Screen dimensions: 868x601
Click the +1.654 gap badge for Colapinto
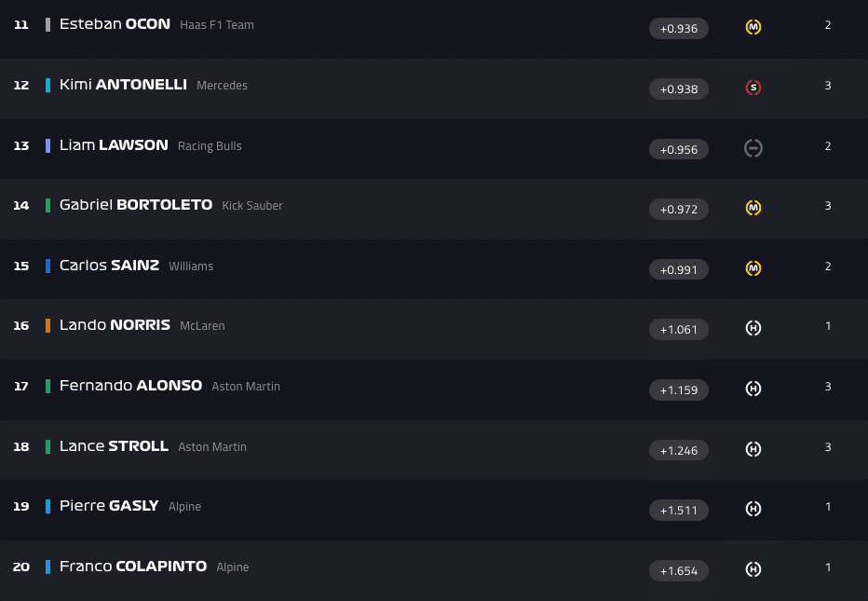coord(678,570)
